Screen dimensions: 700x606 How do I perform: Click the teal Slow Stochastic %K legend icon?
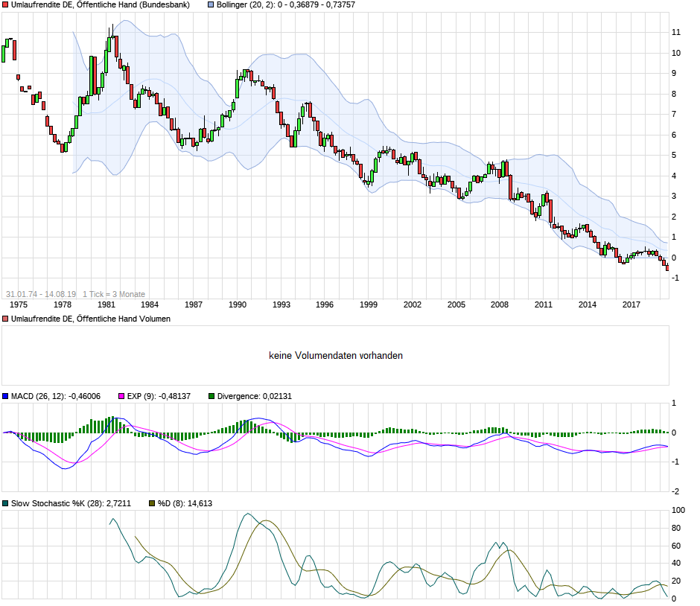[x=4, y=503]
